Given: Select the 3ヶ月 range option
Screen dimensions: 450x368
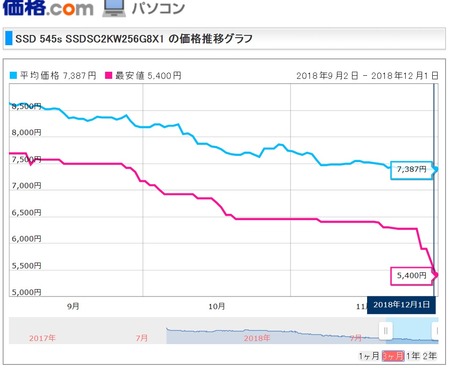Looking at the screenshot, I should pyautogui.click(x=393, y=356).
